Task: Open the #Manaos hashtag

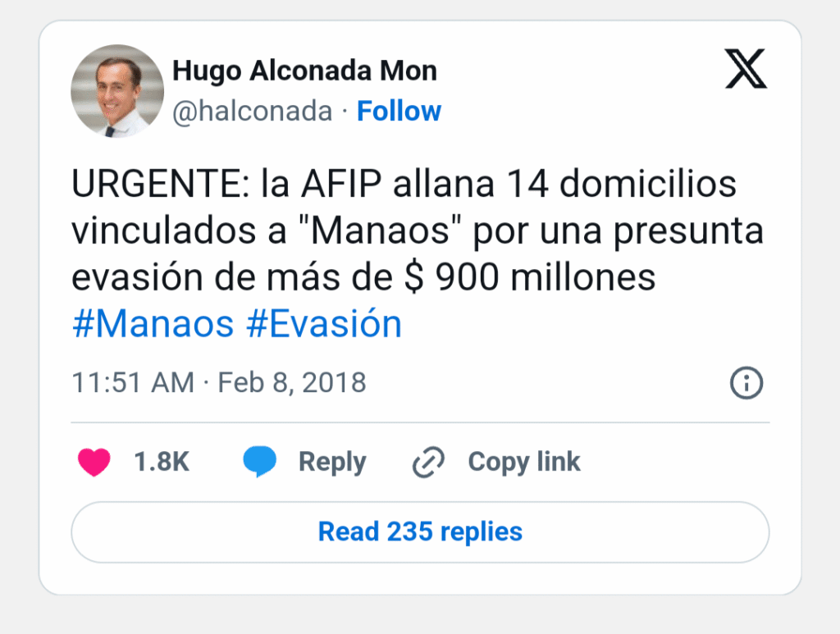Action: [x=153, y=325]
